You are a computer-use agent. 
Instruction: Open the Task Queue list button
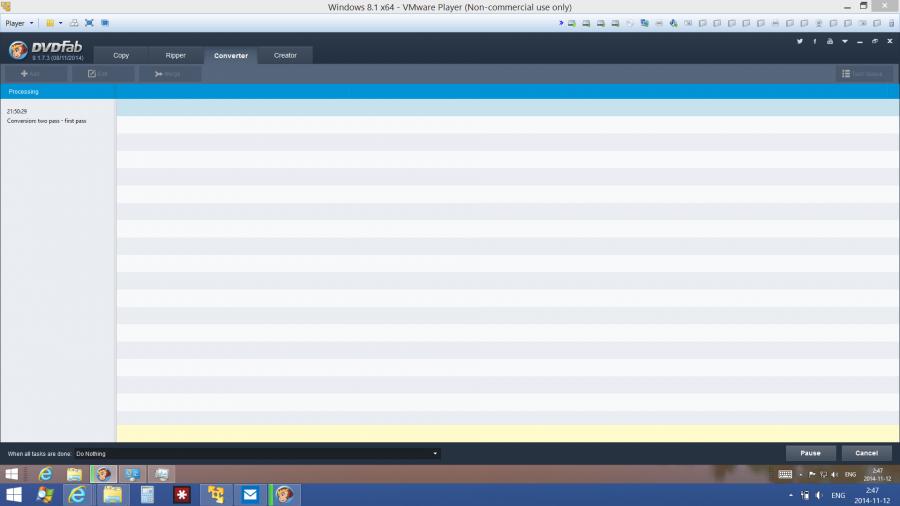(x=863, y=74)
